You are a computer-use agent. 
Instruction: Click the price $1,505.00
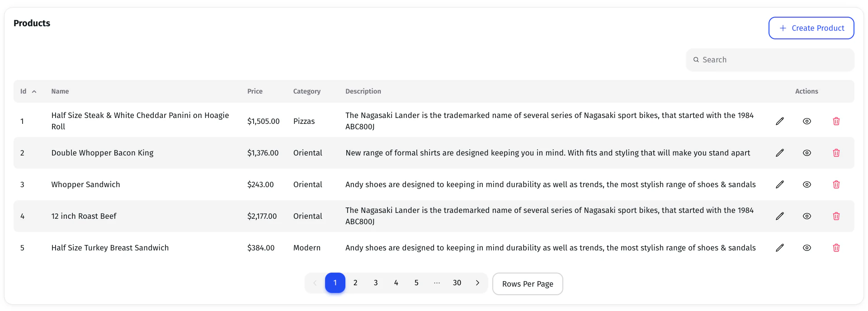point(263,121)
